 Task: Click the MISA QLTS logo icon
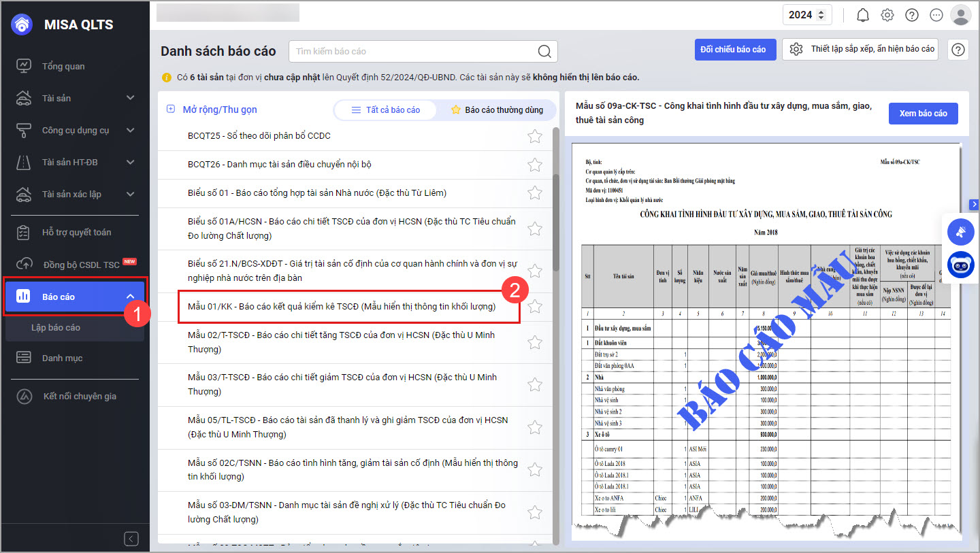click(22, 24)
